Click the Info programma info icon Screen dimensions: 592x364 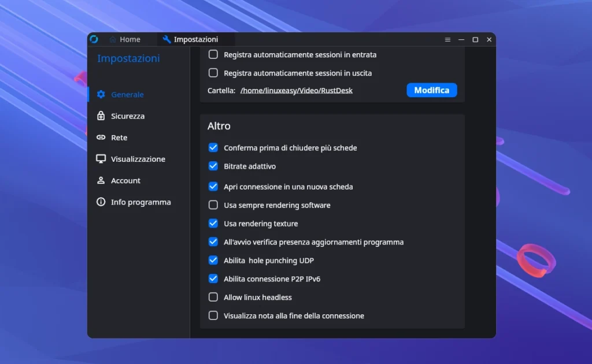(101, 202)
